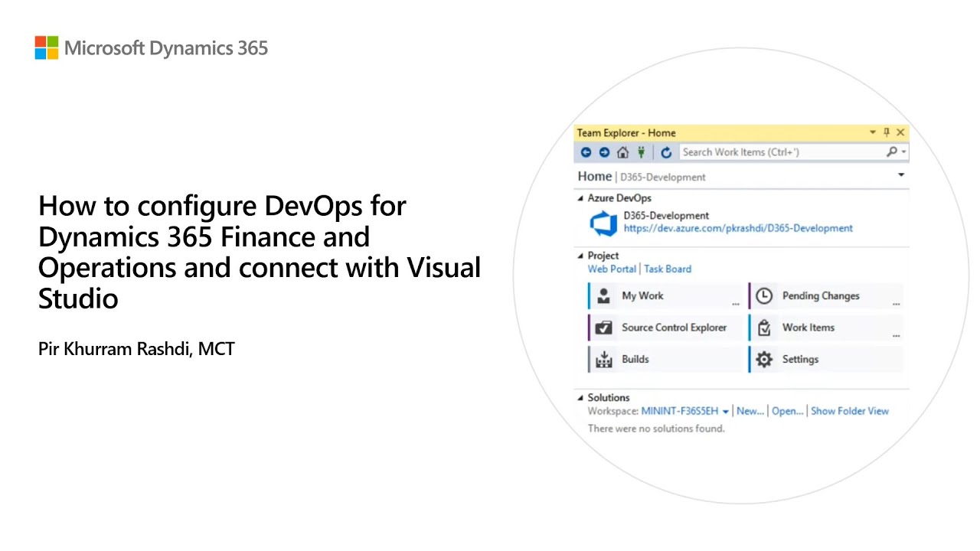Go to Team Explorer Home via house icon
This screenshot has width=980, height=551.
pyautogui.click(x=623, y=152)
